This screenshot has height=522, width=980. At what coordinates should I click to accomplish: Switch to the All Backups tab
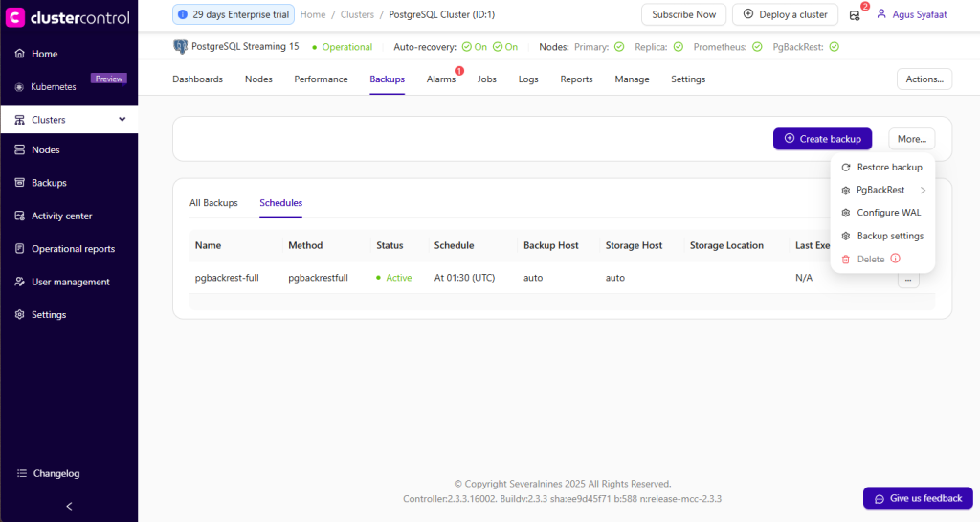click(213, 203)
